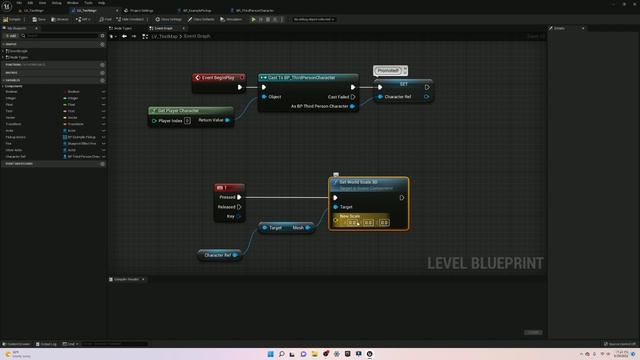Screen dimensions: 640x360
Task: Add a new graph with the plus icon
Action: click(102, 44)
